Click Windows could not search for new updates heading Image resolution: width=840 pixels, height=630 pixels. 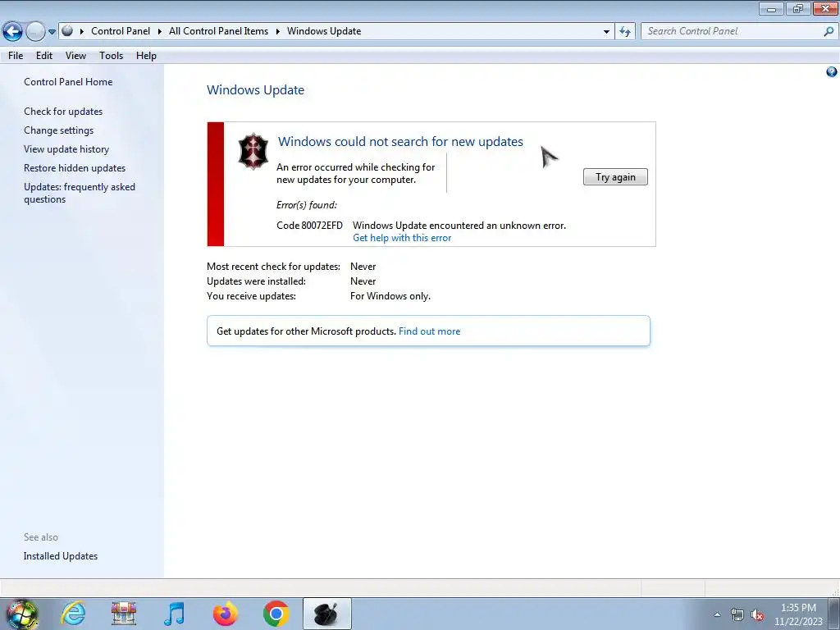pyautogui.click(x=400, y=141)
